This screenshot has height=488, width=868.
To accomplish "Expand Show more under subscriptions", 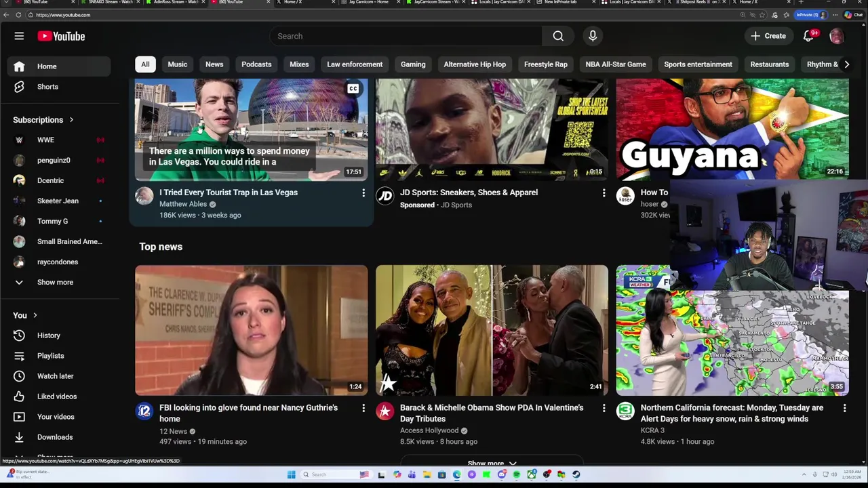I will (x=59, y=282).
